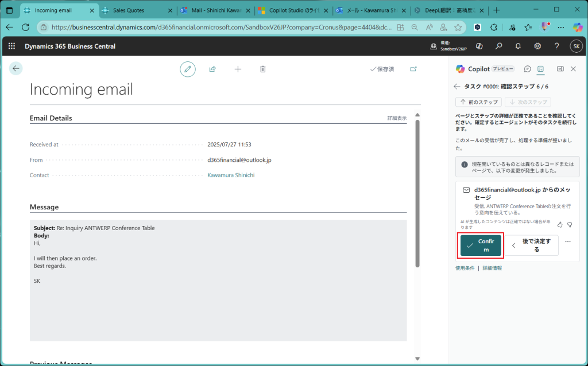The width and height of the screenshot is (588, 366).
Task: Select the From address d365financial@outlook.jp
Action: point(239,160)
